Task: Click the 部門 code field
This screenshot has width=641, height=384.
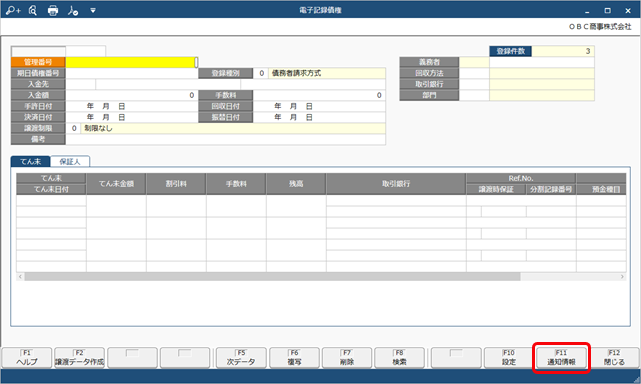Action: click(x=474, y=95)
